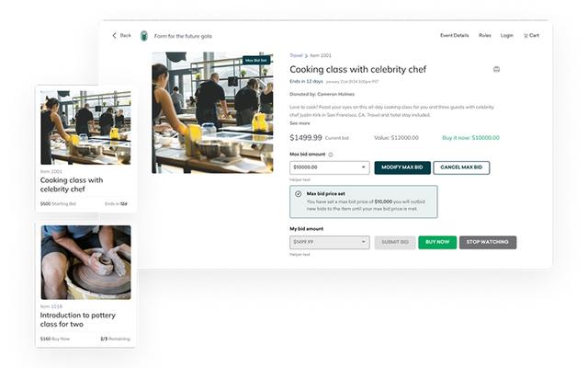Click the gala logo icon in header
The image size is (588, 368).
click(143, 36)
